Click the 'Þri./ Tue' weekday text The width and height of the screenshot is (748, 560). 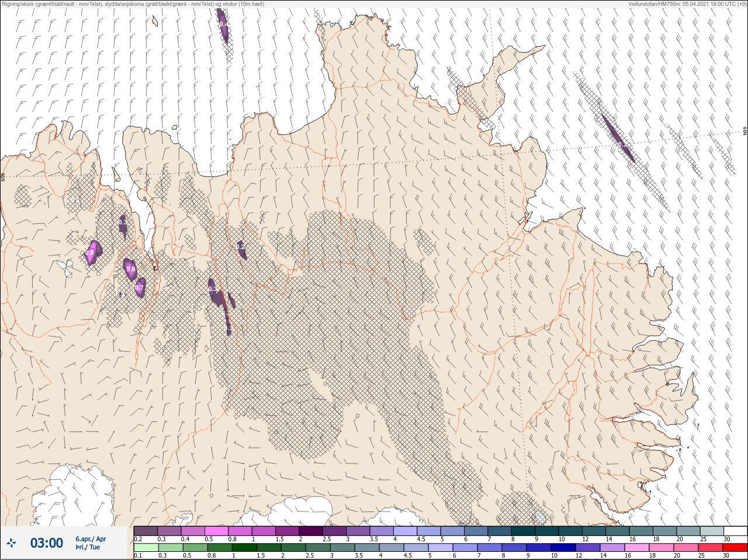[88, 548]
